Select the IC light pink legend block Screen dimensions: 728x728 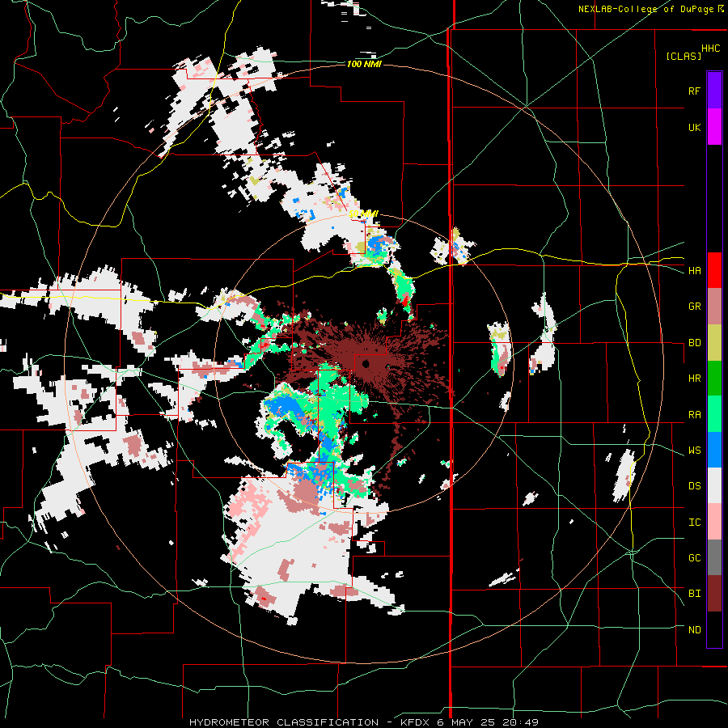[714, 522]
